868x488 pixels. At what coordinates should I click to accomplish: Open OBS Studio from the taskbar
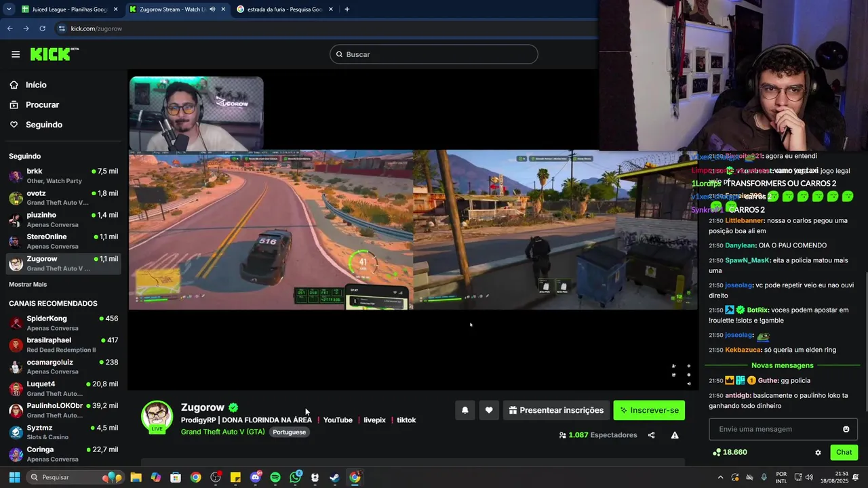point(216,477)
